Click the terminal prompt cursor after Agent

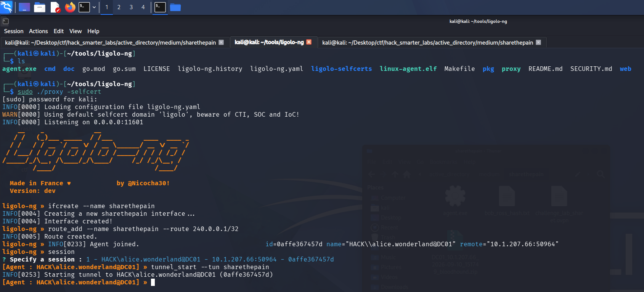tap(153, 282)
